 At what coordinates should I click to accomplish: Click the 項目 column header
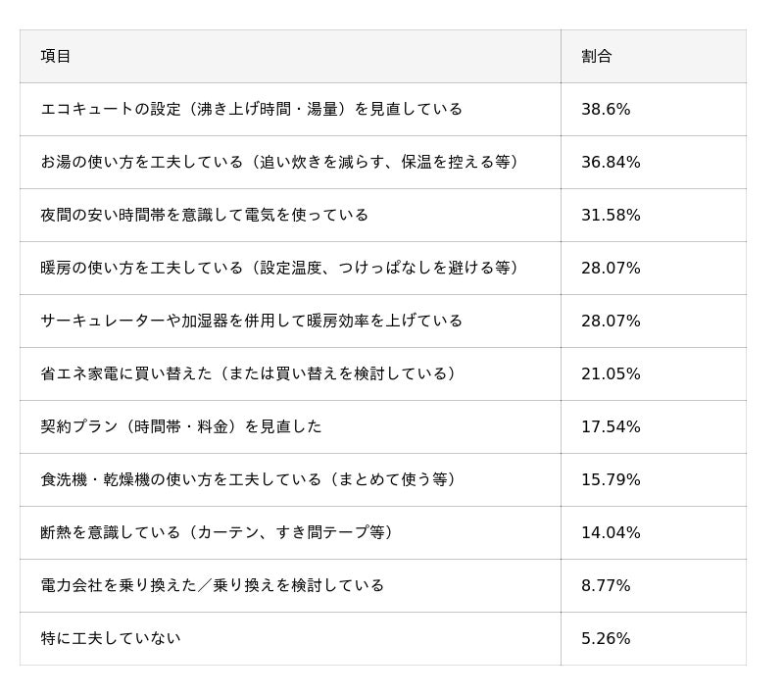click(56, 56)
